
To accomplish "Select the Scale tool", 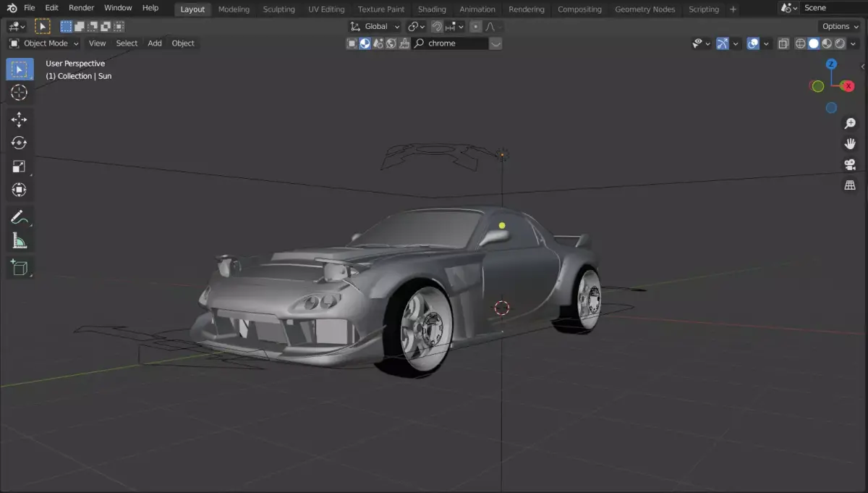I will pos(20,167).
